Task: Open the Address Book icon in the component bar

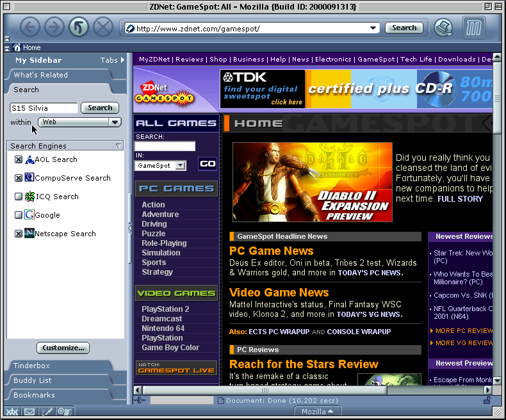Action: pyautogui.click(x=65, y=411)
